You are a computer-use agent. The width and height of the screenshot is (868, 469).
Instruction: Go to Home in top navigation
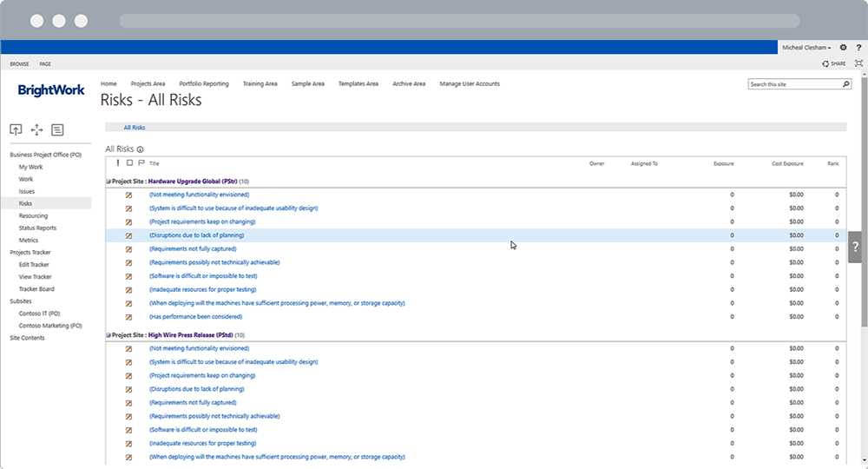pos(108,83)
